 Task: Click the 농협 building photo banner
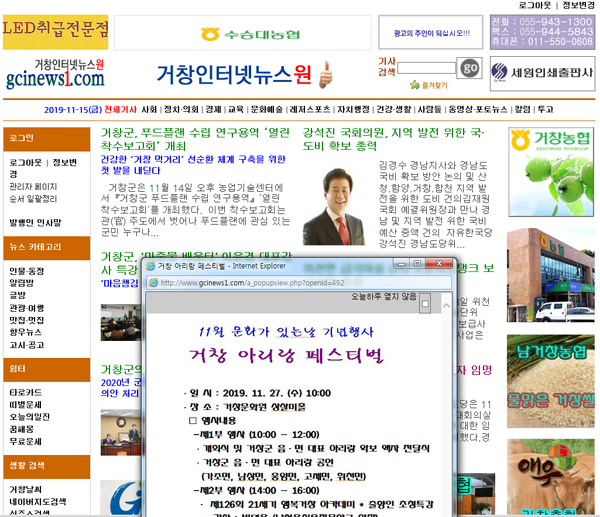551,275
